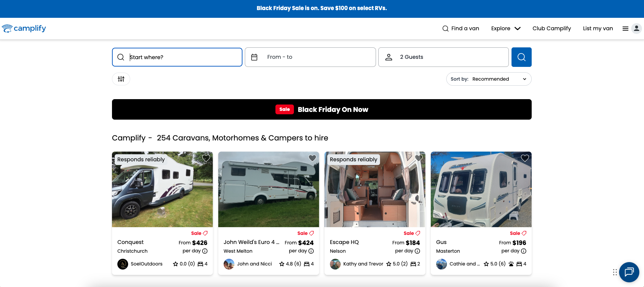Screen dimensions: 644x287
Task: Click Find a van link
Action: click(x=460, y=29)
